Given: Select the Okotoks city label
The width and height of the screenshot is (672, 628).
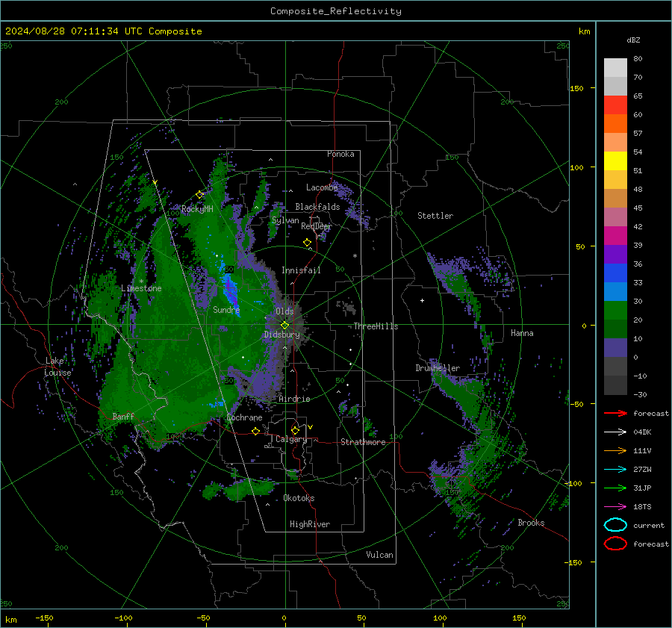Looking at the screenshot, I should [299, 498].
